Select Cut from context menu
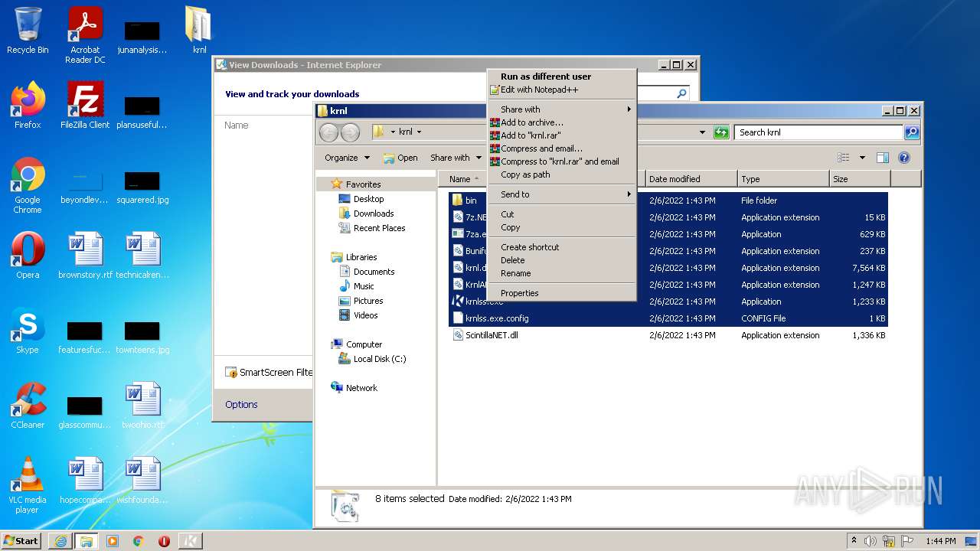This screenshot has width=980, height=551. 561,214
